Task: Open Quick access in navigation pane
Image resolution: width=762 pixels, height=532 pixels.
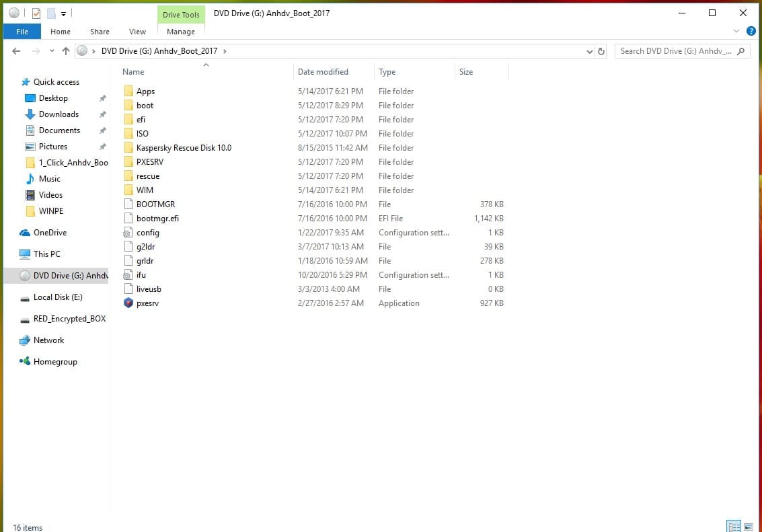Action: 56,82
